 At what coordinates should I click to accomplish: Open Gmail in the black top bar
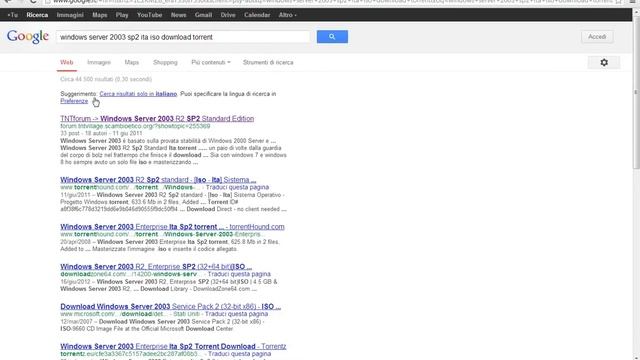[203, 15]
